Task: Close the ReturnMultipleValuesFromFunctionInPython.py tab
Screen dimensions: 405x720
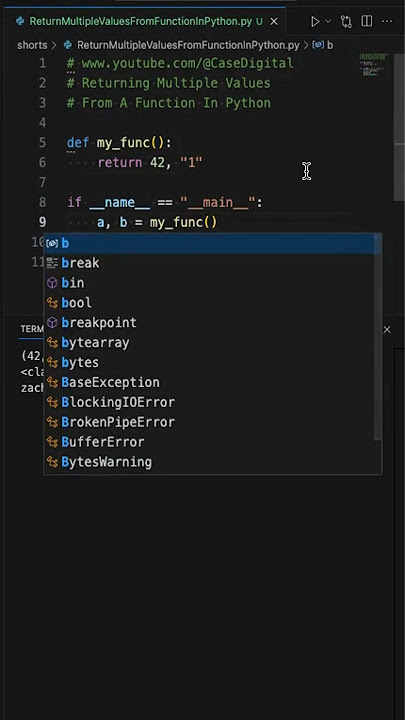Action: click(274, 22)
